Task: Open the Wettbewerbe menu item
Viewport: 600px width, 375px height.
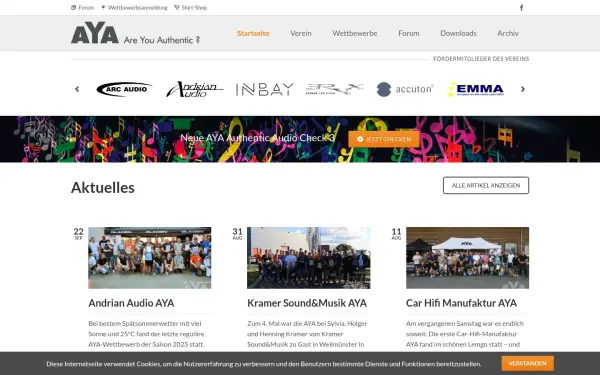Action: pyautogui.click(x=355, y=33)
